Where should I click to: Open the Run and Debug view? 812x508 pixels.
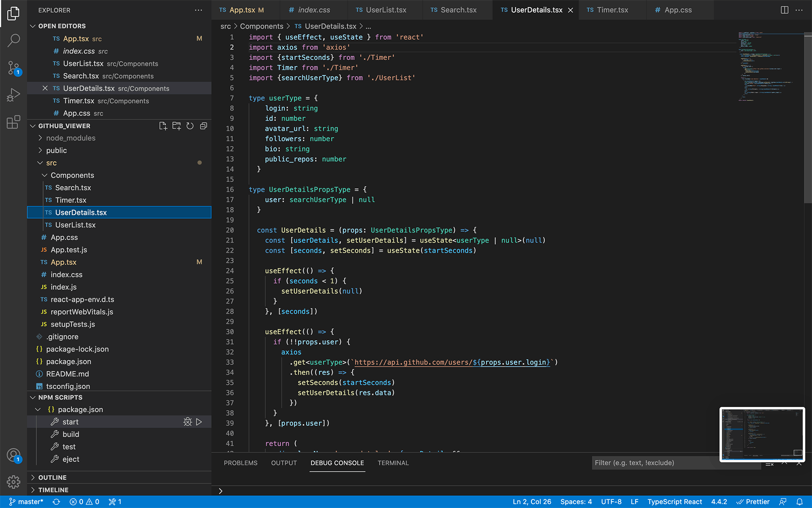(14, 95)
